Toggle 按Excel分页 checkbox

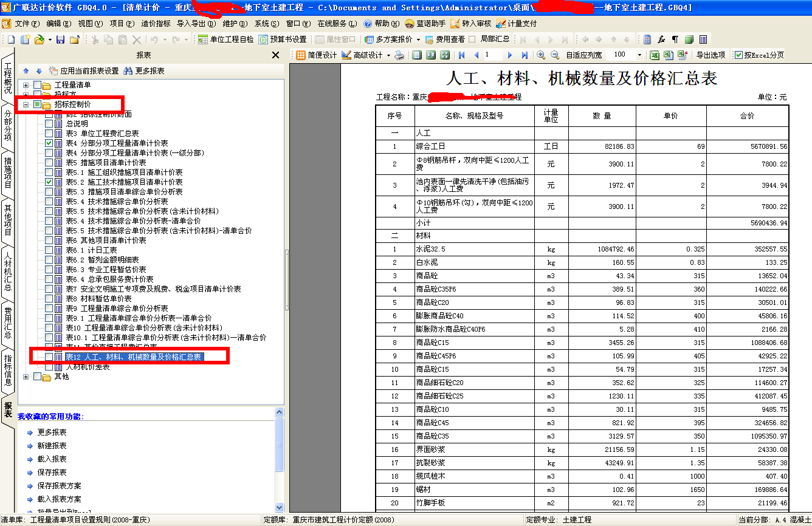click(x=738, y=55)
